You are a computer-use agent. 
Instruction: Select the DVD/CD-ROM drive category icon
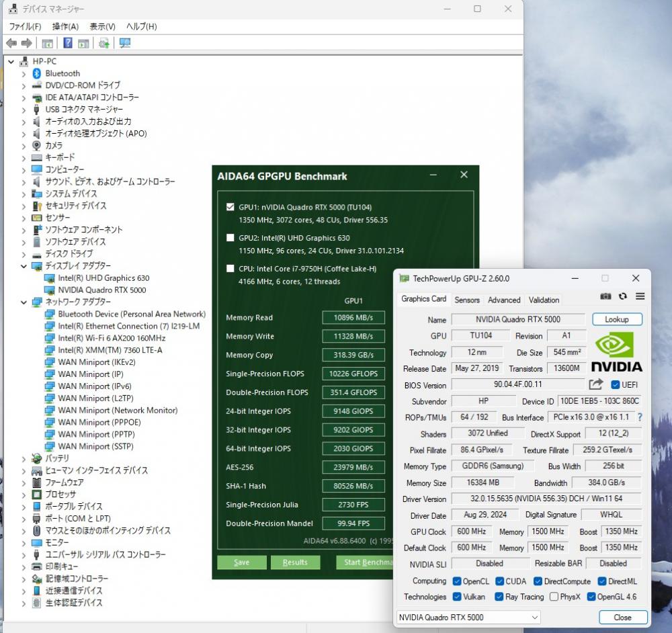37,85
